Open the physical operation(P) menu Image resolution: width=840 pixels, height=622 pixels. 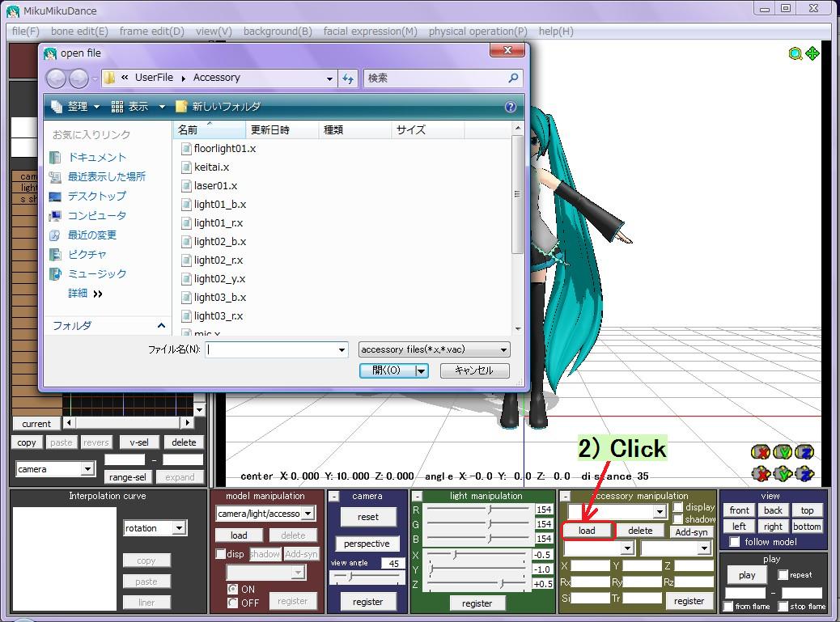[477, 31]
